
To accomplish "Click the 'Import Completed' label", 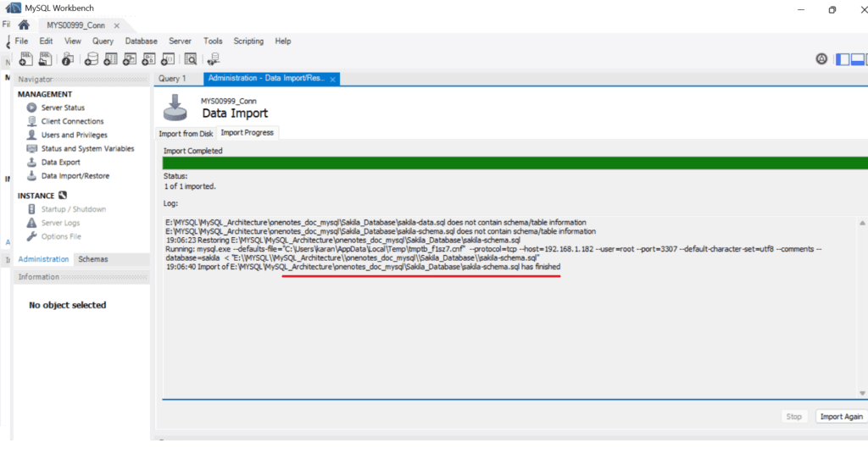I will [192, 151].
